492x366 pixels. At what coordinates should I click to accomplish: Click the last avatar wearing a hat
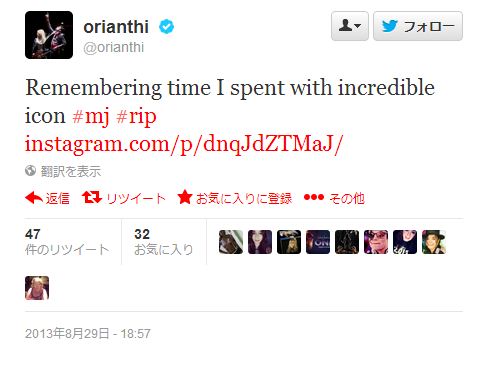click(434, 242)
